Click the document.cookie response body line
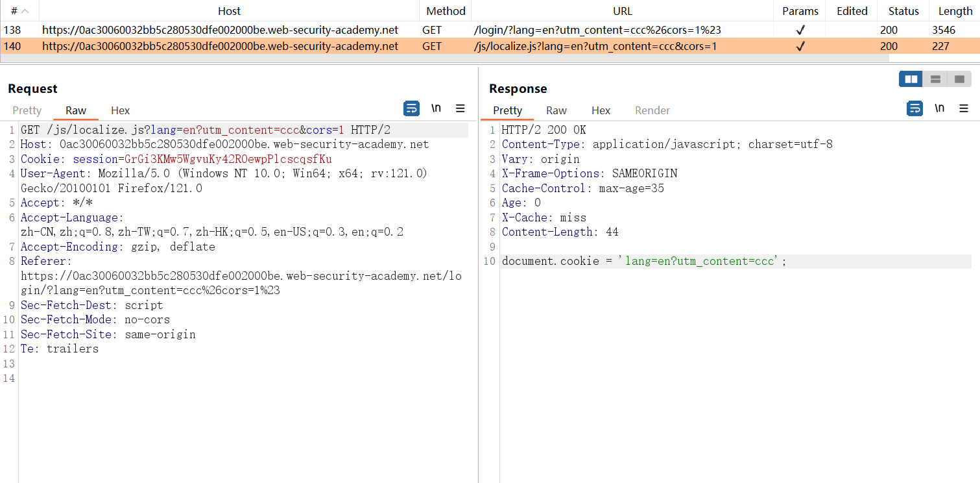The width and height of the screenshot is (980, 483). [644, 261]
